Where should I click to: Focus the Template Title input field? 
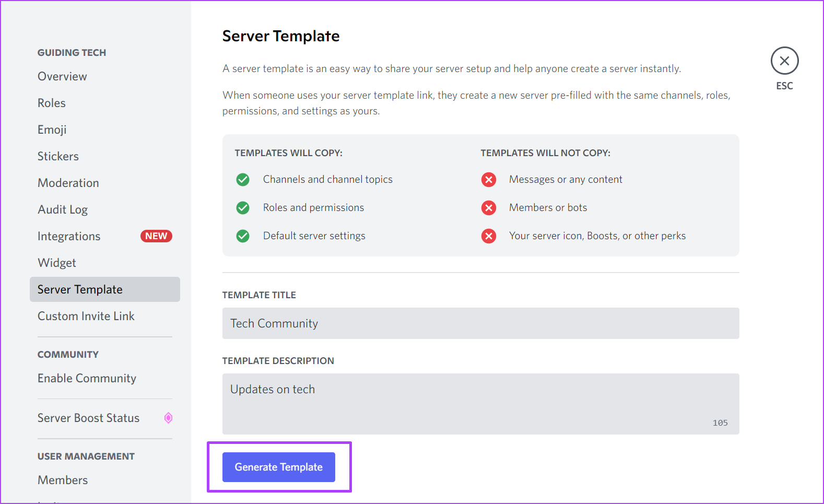point(480,323)
